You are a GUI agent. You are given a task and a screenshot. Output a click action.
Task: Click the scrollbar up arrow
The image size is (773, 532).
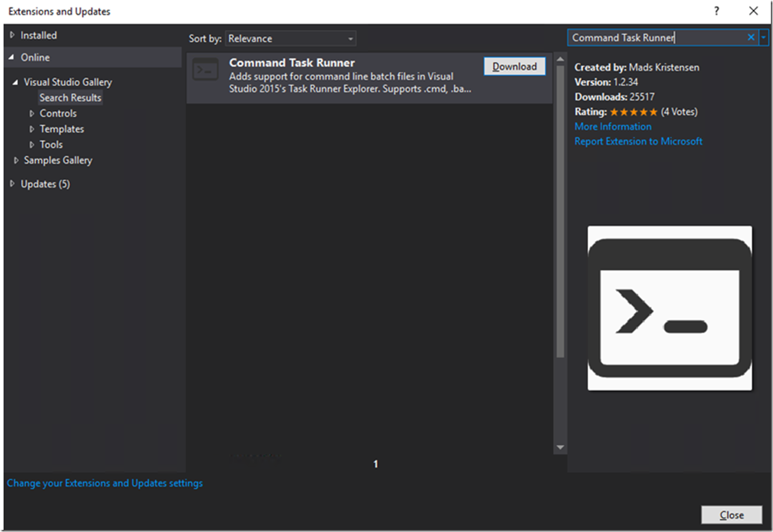tap(560, 59)
